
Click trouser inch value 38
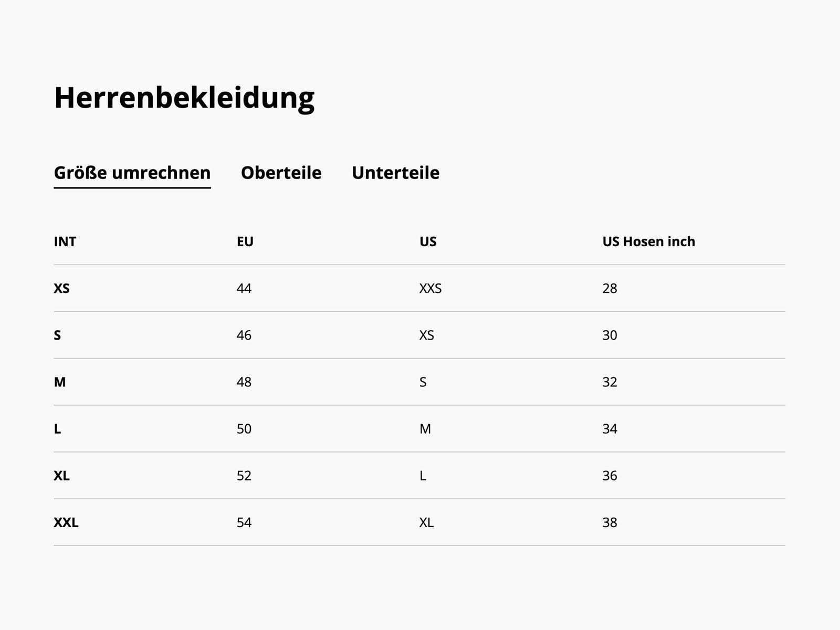(610, 522)
